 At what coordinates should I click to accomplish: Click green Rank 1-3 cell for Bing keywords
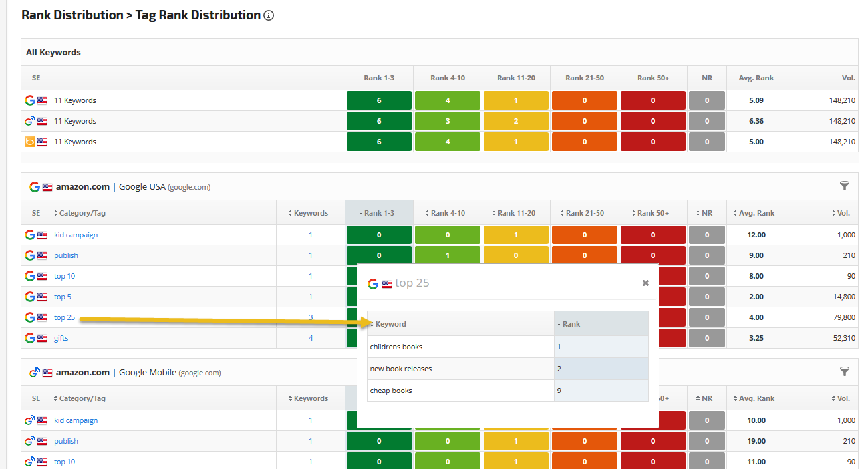coord(379,142)
